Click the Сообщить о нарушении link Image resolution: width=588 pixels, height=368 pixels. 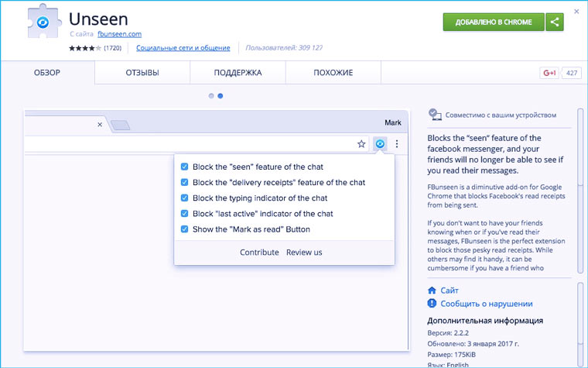(486, 304)
